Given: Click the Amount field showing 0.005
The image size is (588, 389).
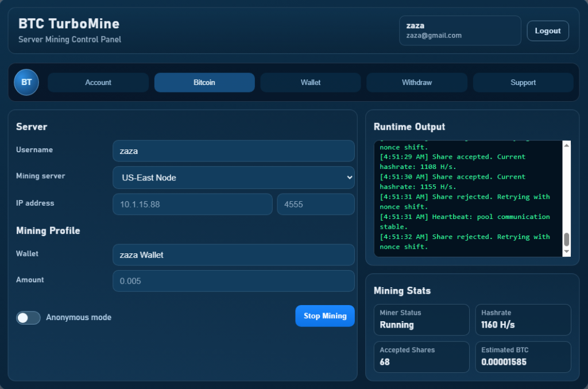Looking at the screenshot, I should point(234,281).
